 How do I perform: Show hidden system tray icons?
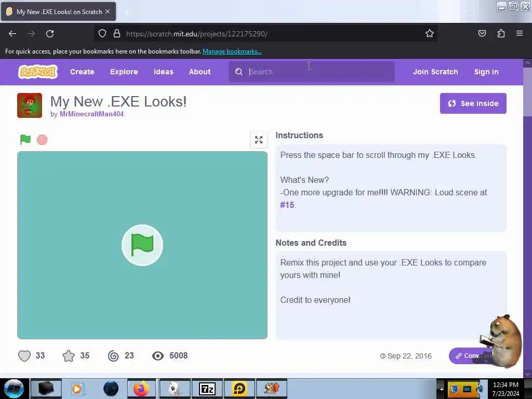(442, 389)
